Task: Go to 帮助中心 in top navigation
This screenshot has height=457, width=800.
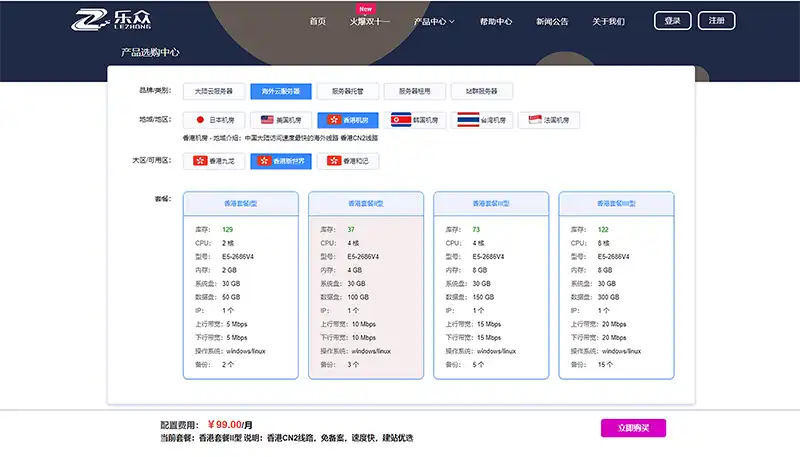Action: (x=495, y=21)
